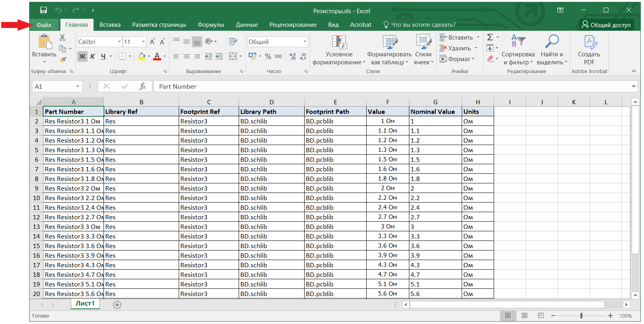Switch to the Формулы ribbon tab

(211, 25)
